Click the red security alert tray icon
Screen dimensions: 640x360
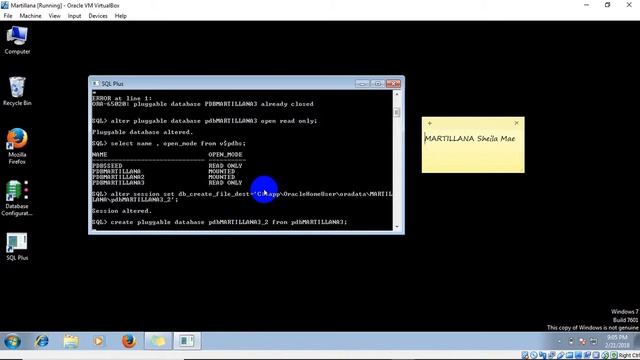pos(582,341)
